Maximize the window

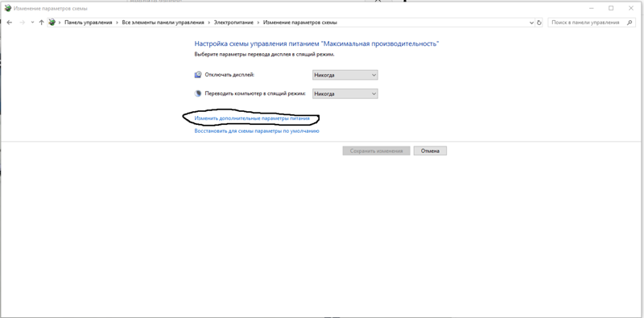click(611, 8)
